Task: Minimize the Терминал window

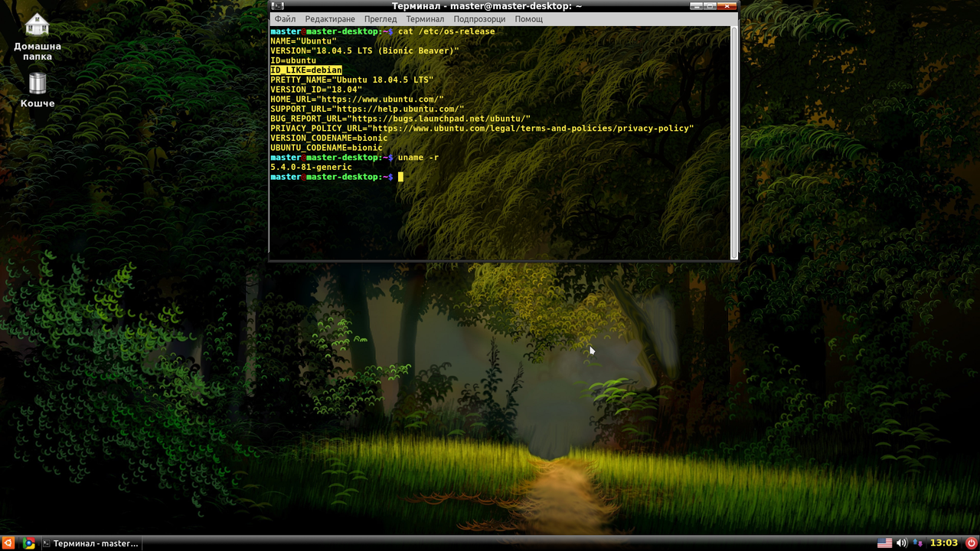Action: (696, 6)
